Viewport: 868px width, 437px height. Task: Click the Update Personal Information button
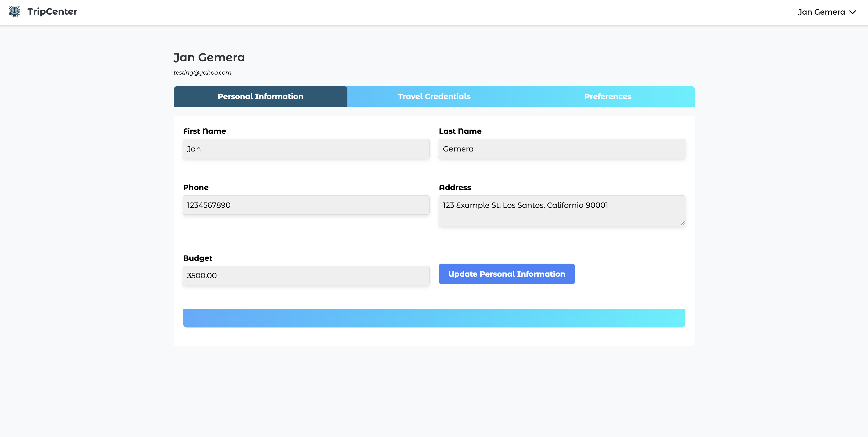point(507,274)
